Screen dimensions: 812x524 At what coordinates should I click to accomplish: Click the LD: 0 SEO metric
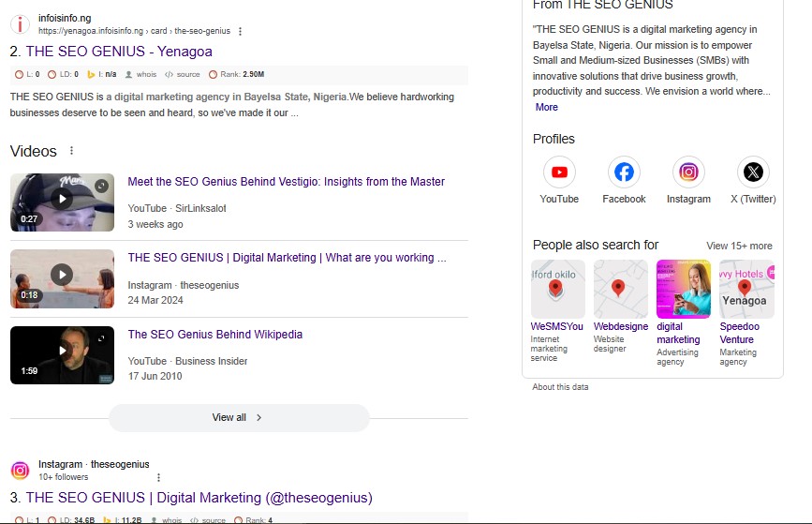click(63, 74)
